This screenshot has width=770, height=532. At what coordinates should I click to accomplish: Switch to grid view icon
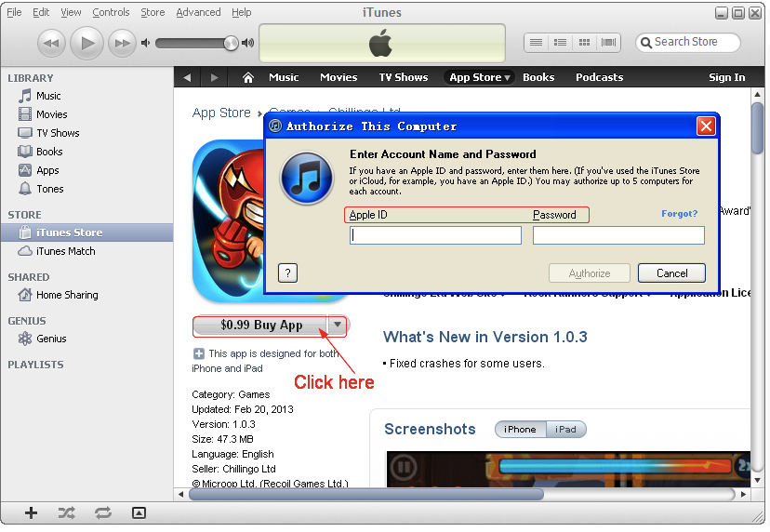coord(584,43)
